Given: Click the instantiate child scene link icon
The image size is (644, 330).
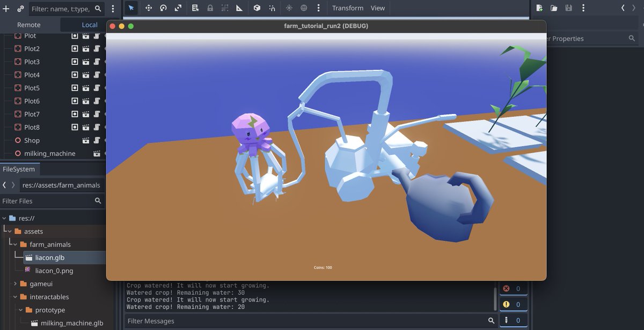Looking at the screenshot, I should 20,9.
